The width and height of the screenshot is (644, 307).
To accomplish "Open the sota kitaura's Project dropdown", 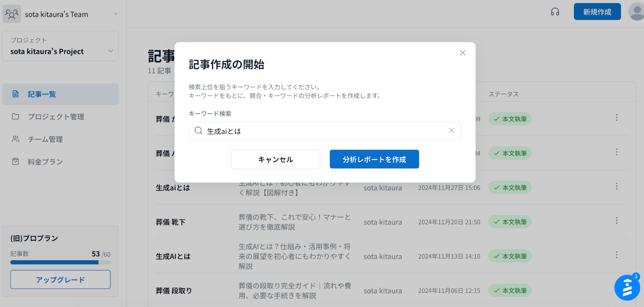I will pyautogui.click(x=60, y=46).
